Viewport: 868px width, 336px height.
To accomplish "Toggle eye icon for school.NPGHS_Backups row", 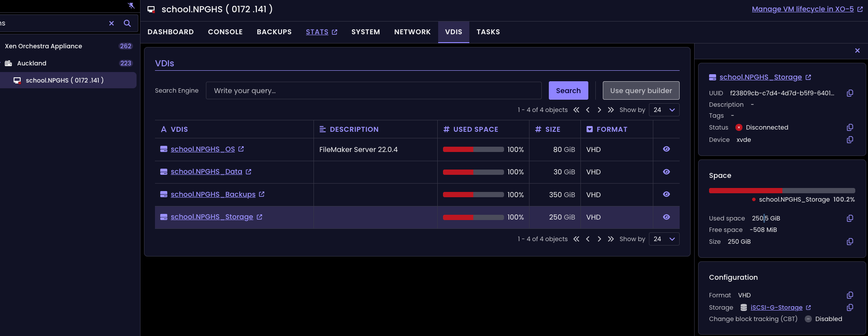I will [666, 194].
